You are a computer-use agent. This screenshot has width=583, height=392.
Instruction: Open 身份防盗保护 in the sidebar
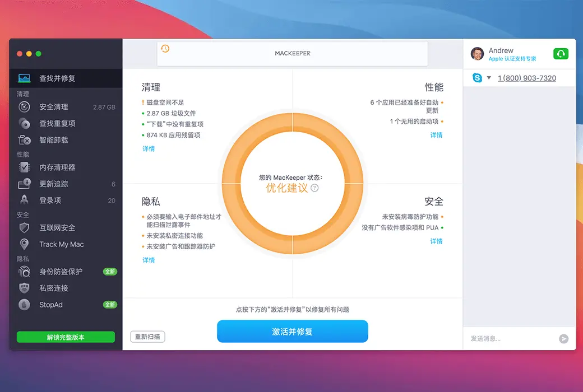pos(66,272)
